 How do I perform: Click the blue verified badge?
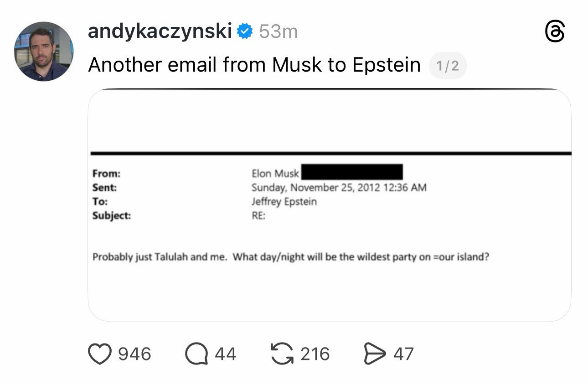click(x=245, y=31)
